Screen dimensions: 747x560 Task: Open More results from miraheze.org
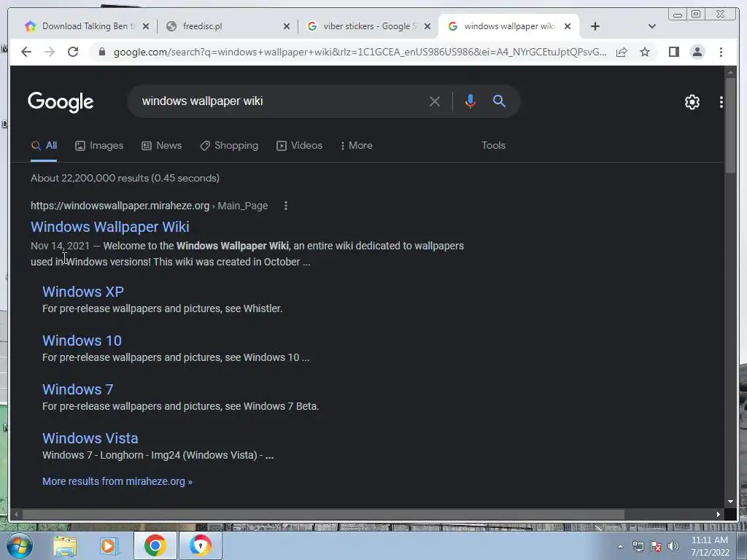click(x=117, y=481)
